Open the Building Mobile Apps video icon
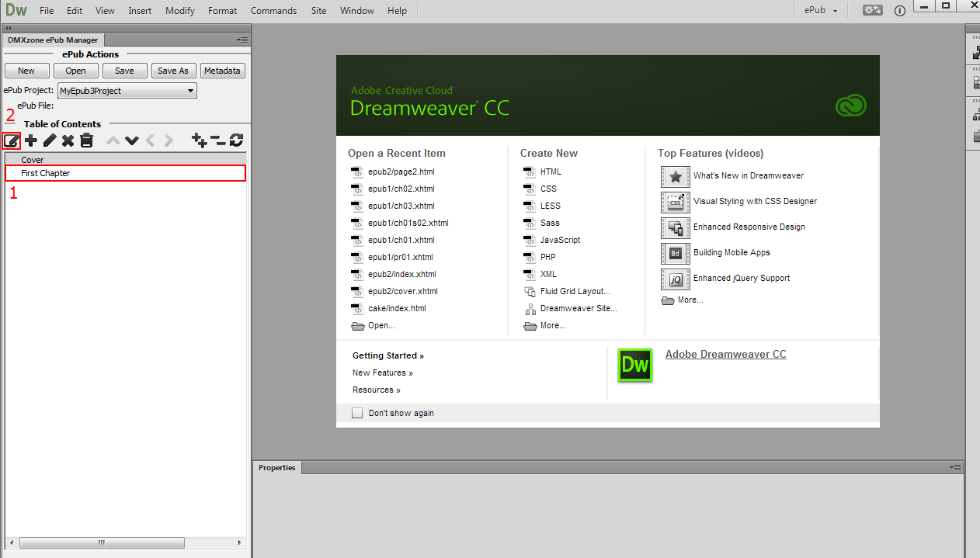This screenshot has width=980, height=558. pos(675,253)
